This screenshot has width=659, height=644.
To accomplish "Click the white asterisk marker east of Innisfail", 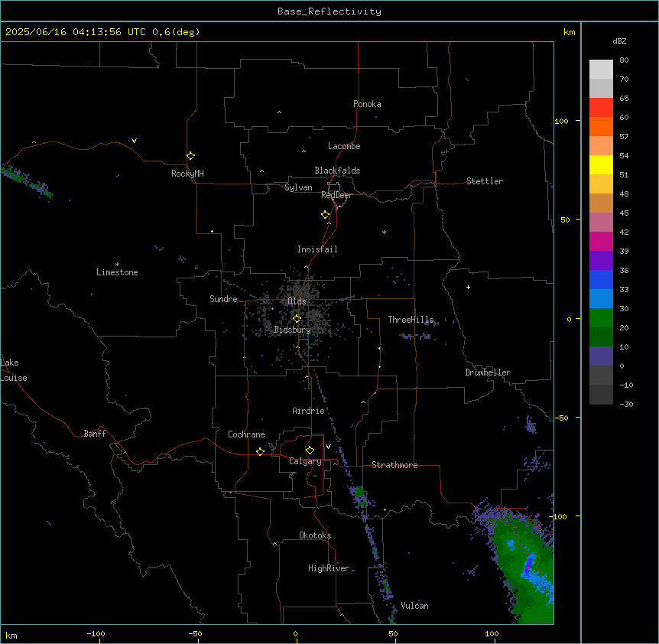I will pyautogui.click(x=384, y=232).
